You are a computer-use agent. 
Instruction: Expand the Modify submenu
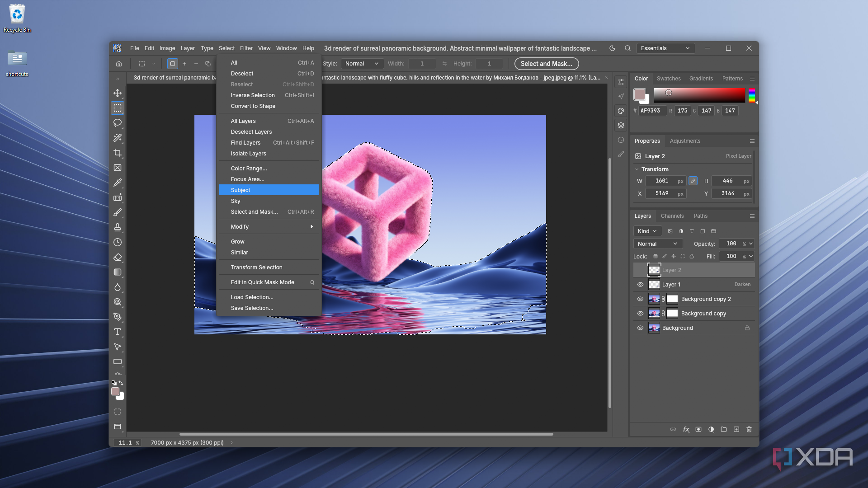tap(269, 227)
